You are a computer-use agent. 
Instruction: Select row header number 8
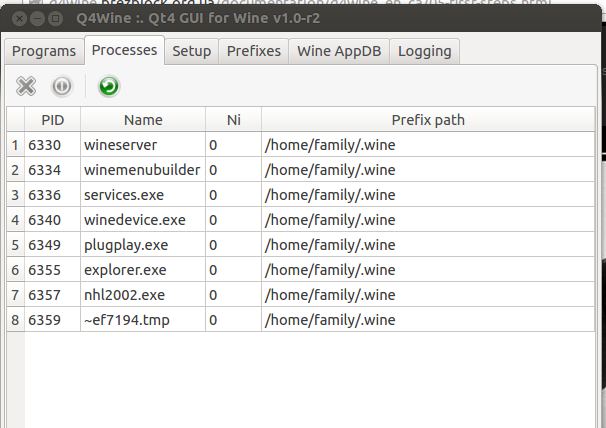click(15, 320)
